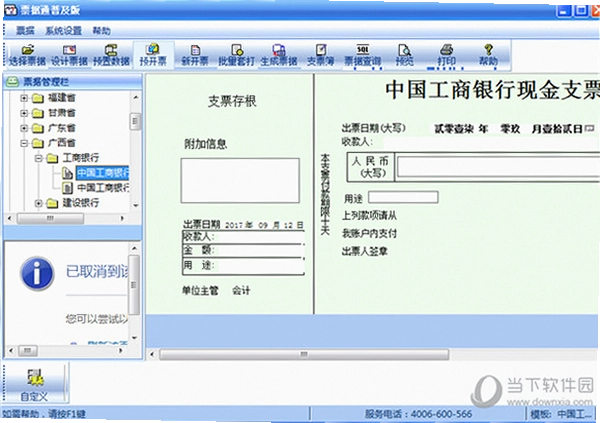600x423 pixels.
Task: Show print 预览 preview
Action: [404, 56]
